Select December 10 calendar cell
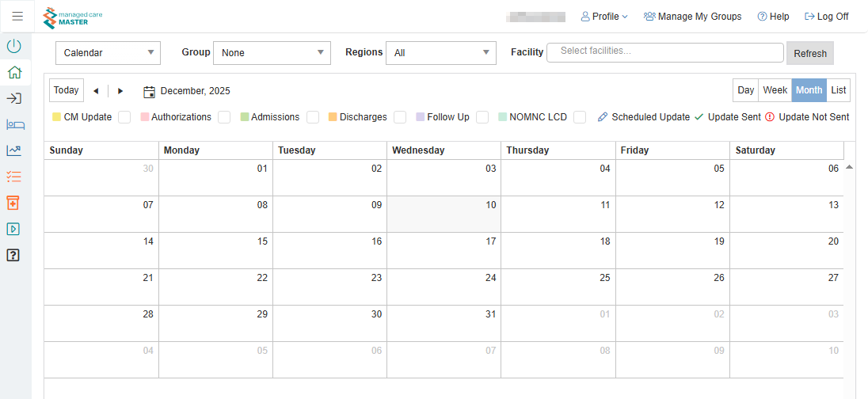Image resolution: width=868 pixels, height=399 pixels. pyautogui.click(x=444, y=215)
